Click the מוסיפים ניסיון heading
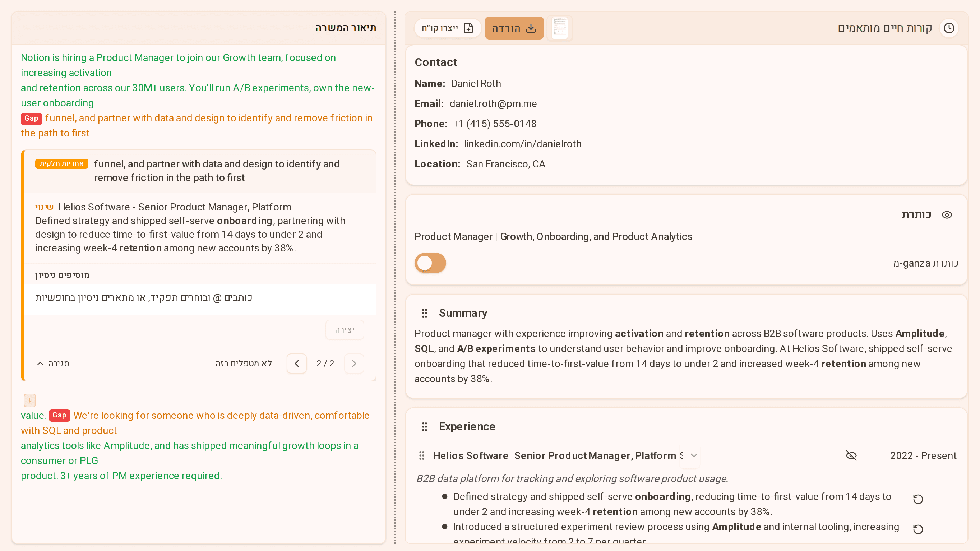Image resolution: width=980 pixels, height=551 pixels. 63,275
